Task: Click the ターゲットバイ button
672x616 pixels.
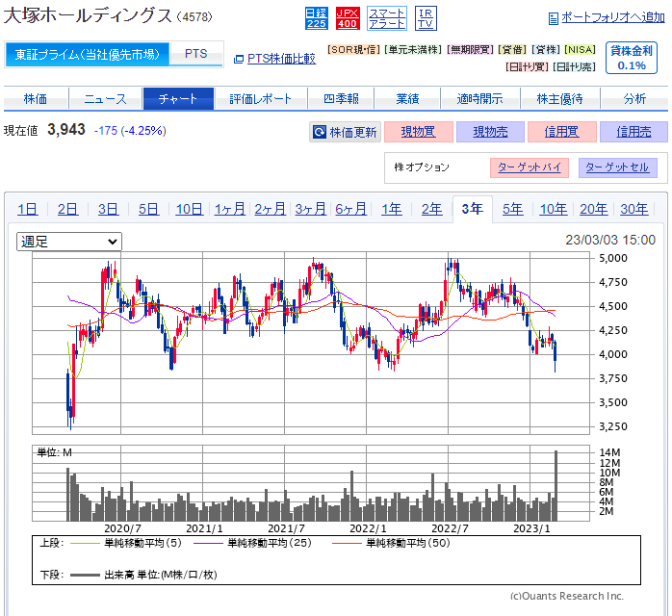Action: tap(530, 167)
